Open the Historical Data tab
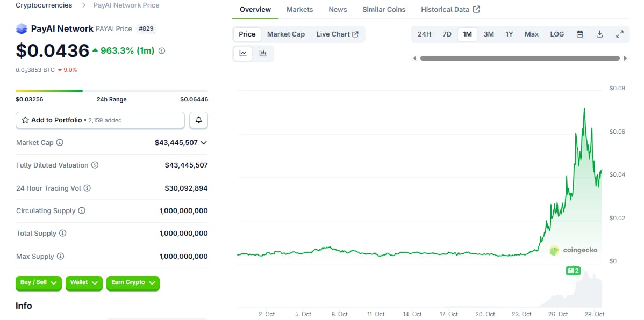This screenshot has height=320, width=644. tap(450, 10)
